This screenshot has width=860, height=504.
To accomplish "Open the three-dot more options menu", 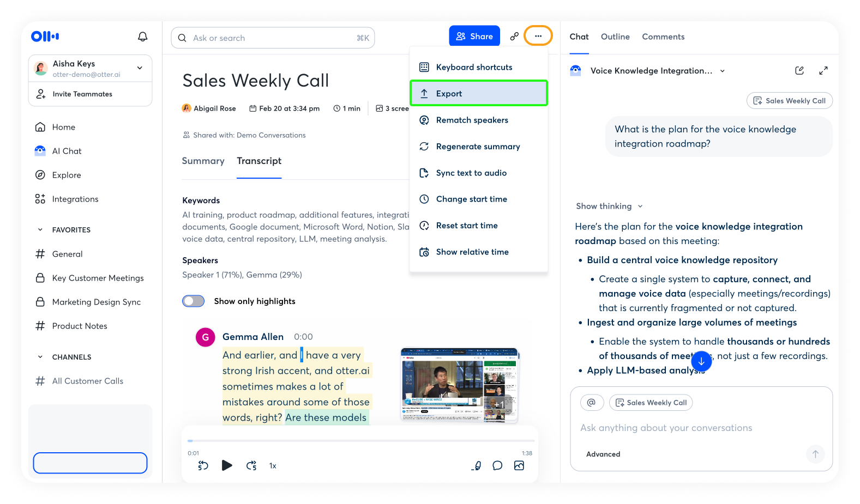I will (x=538, y=36).
